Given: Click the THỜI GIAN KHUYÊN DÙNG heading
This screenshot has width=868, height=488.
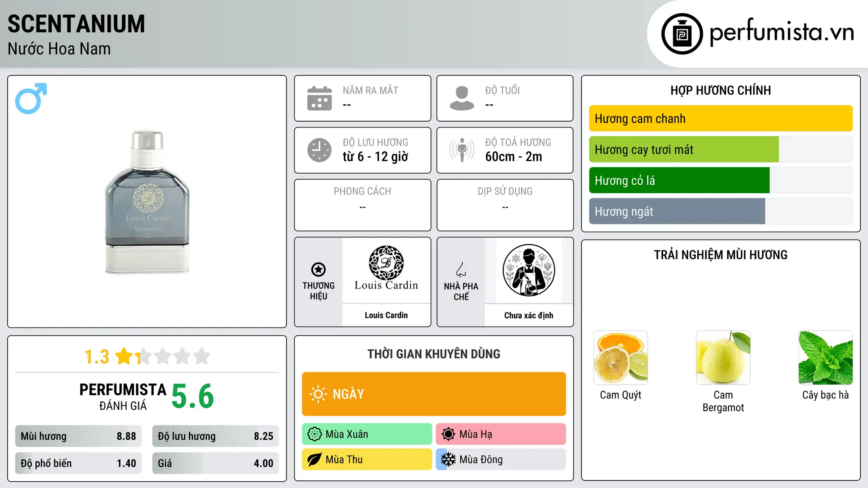Looking at the screenshot, I should point(434,354).
